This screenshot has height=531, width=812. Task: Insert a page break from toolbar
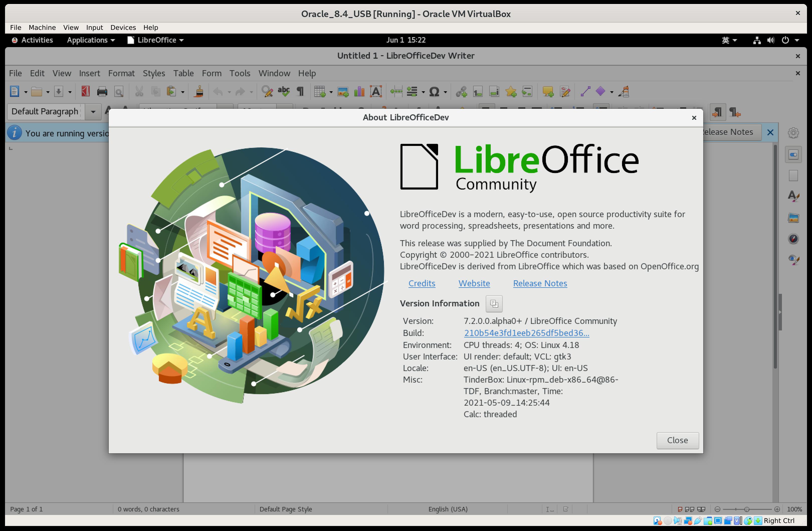396,92
